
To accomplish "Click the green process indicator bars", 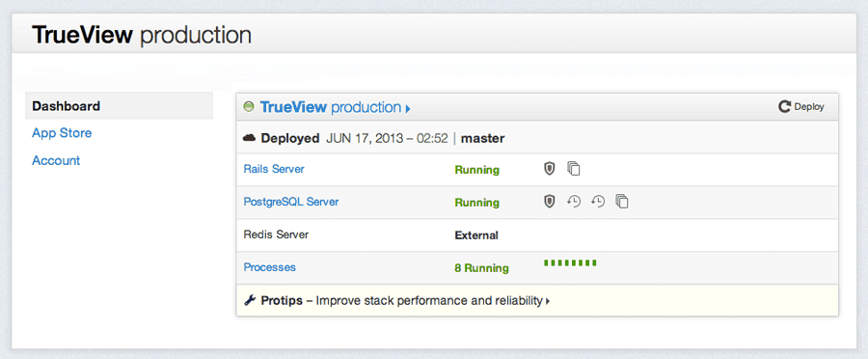I will pos(570,262).
